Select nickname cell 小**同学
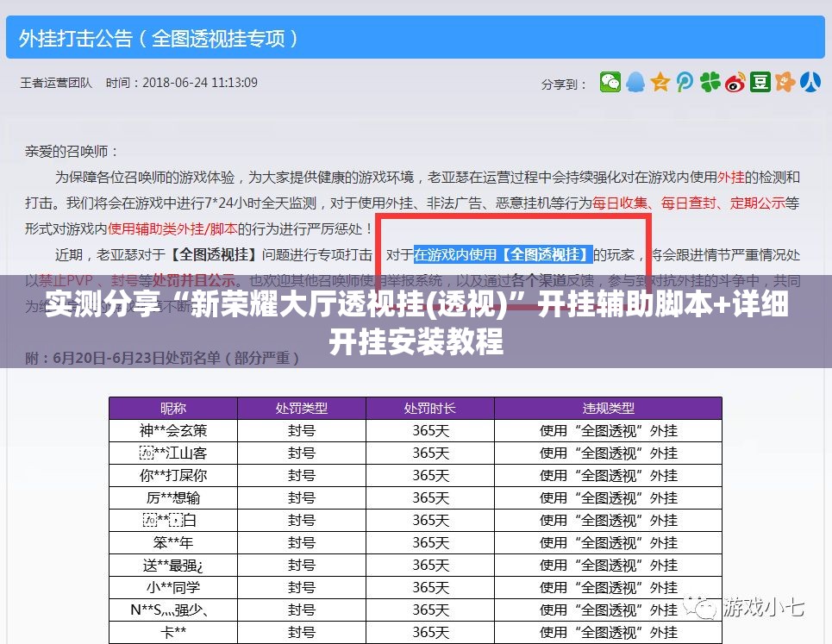Screen dimensions: 832x644 click(x=173, y=587)
